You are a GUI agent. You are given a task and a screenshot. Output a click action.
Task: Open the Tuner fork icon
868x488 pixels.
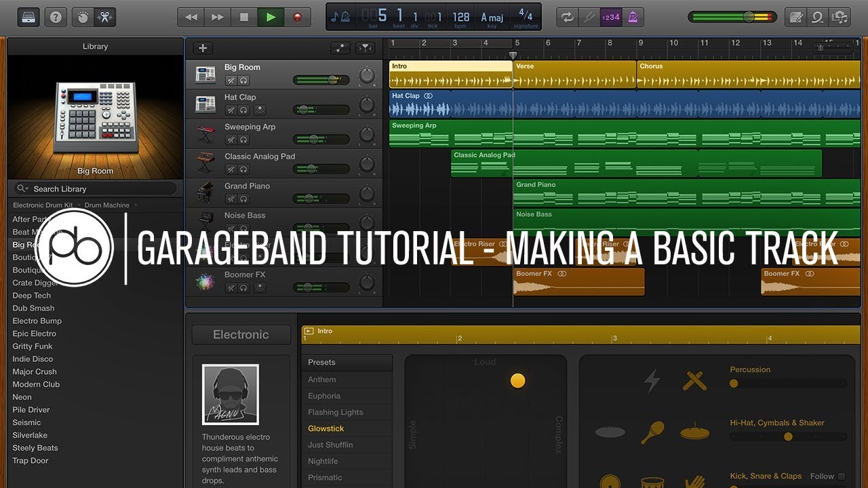point(589,17)
